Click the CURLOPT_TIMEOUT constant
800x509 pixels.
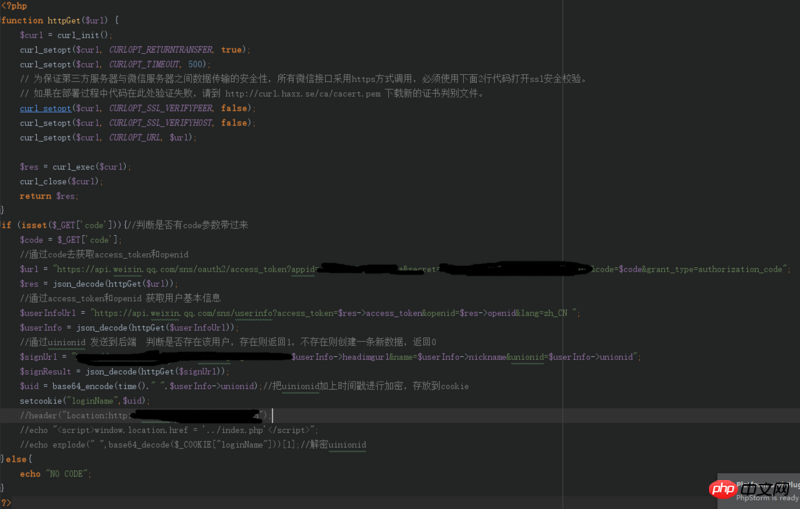click(x=144, y=64)
